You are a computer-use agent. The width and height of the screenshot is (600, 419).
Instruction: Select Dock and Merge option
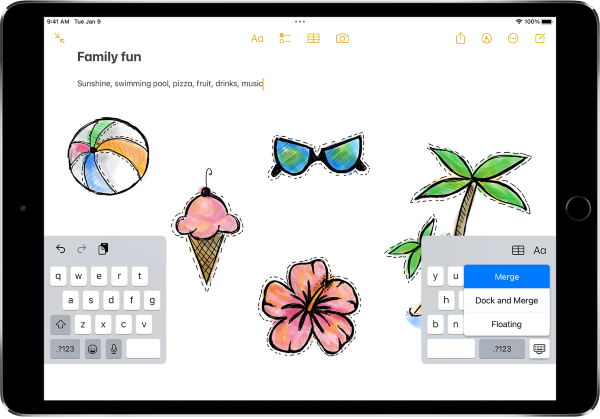click(x=507, y=300)
